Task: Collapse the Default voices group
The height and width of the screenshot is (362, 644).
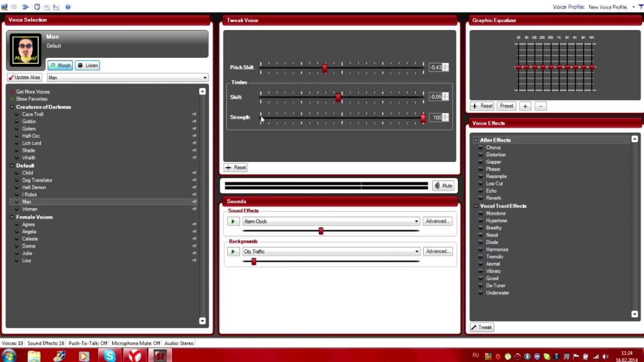Action: tap(12, 165)
